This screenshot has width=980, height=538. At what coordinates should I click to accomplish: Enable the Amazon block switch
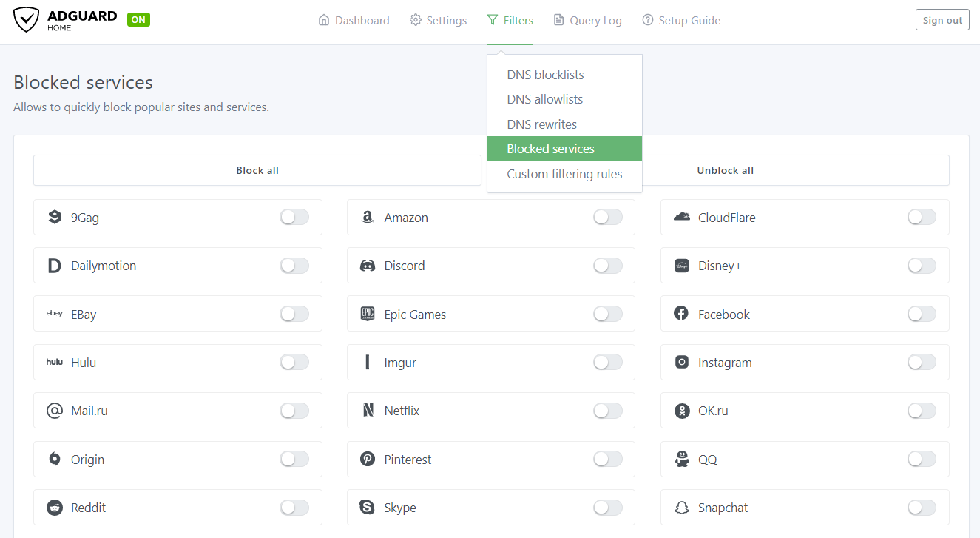[x=608, y=217]
